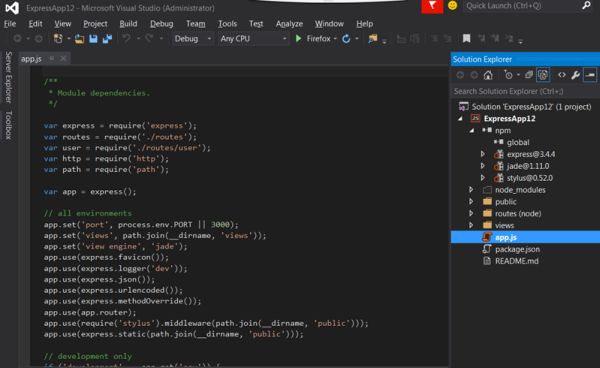Save the current file with the disk icon
600x368 pixels.
[93, 39]
